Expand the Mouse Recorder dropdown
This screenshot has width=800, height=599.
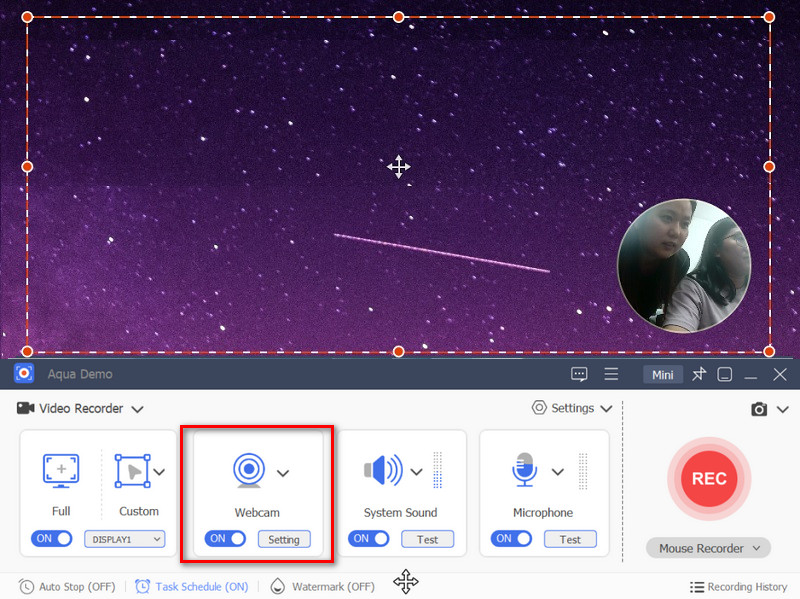point(708,548)
